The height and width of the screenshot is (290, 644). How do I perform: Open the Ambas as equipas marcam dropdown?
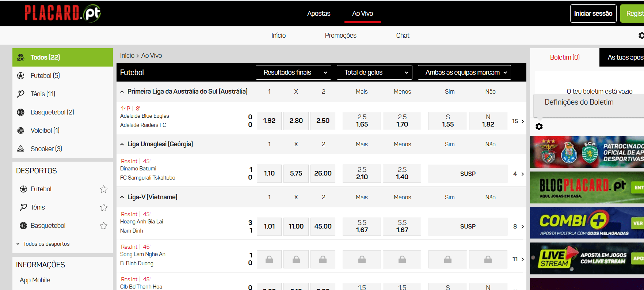[464, 72]
